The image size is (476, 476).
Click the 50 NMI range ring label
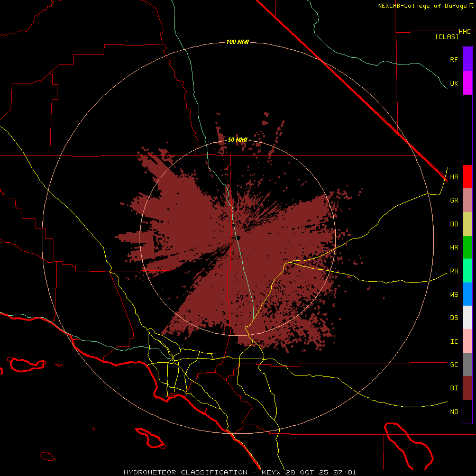point(237,140)
